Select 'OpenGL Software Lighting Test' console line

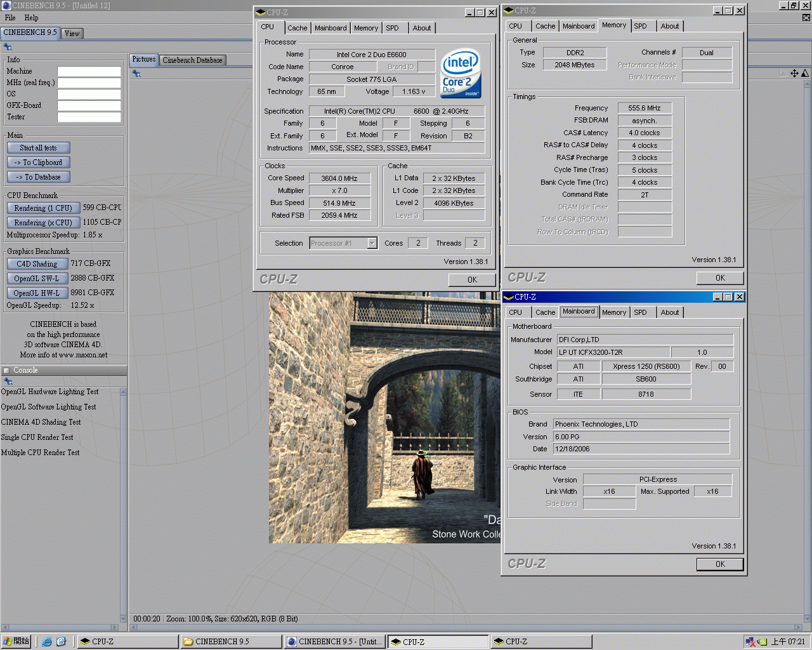pyautogui.click(x=48, y=407)
